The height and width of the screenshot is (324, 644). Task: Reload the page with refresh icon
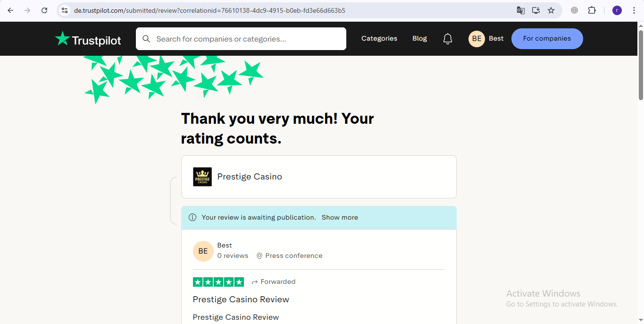[44, 10]
